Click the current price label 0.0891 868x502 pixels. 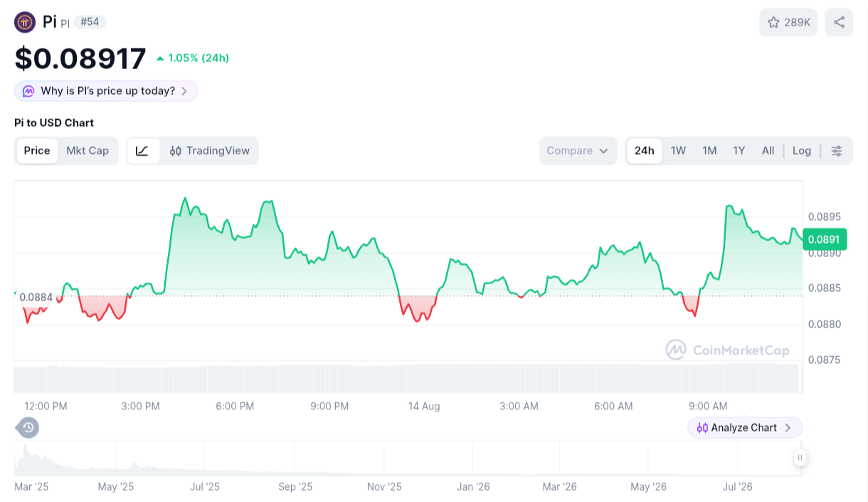point(824,239)
